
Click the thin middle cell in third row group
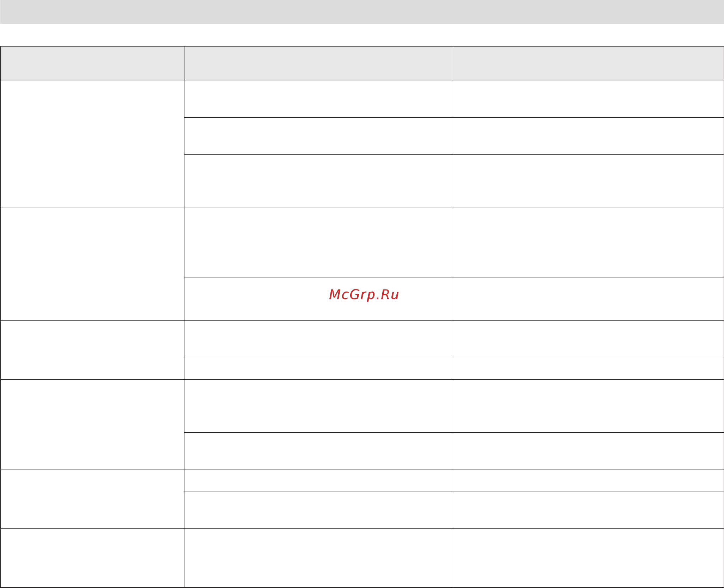point(319,369)
